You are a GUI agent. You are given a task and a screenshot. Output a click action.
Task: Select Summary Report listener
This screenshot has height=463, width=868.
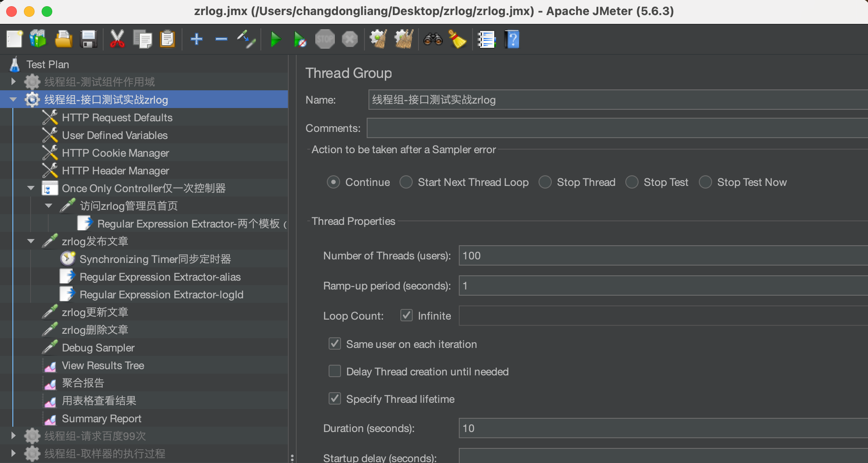tap(101, 418)
